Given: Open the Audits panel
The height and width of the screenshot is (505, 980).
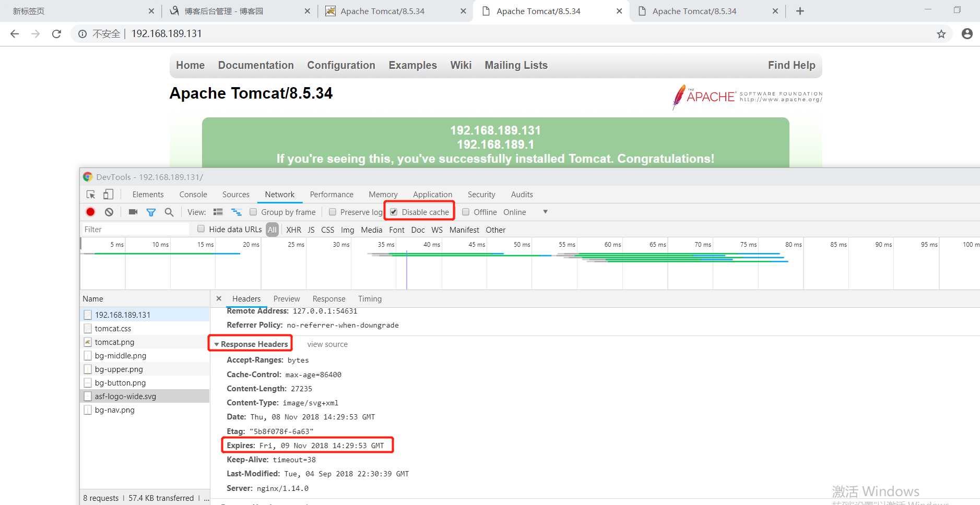Looking at the screenshot, I should 522,195.
